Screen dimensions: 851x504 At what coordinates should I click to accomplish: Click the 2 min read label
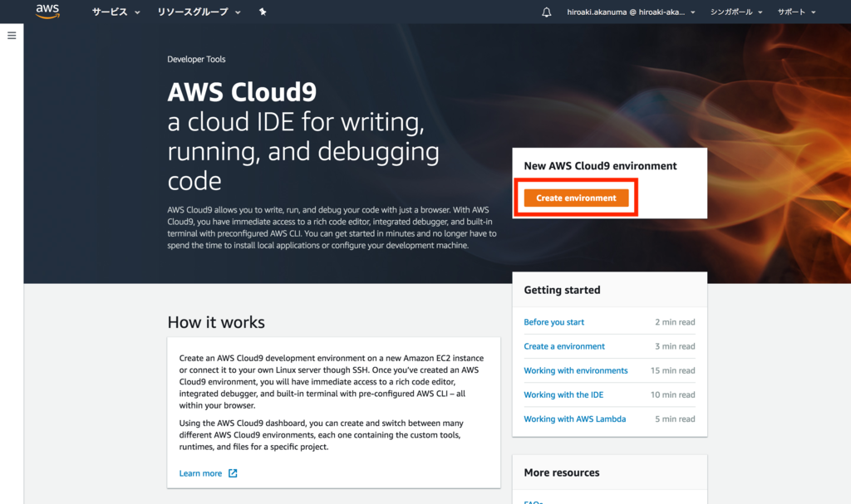pos(675,321)
